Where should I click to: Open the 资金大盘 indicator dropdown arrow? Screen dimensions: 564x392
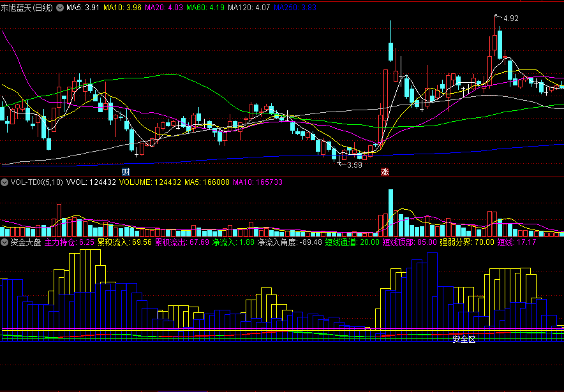tap(4, 242)
